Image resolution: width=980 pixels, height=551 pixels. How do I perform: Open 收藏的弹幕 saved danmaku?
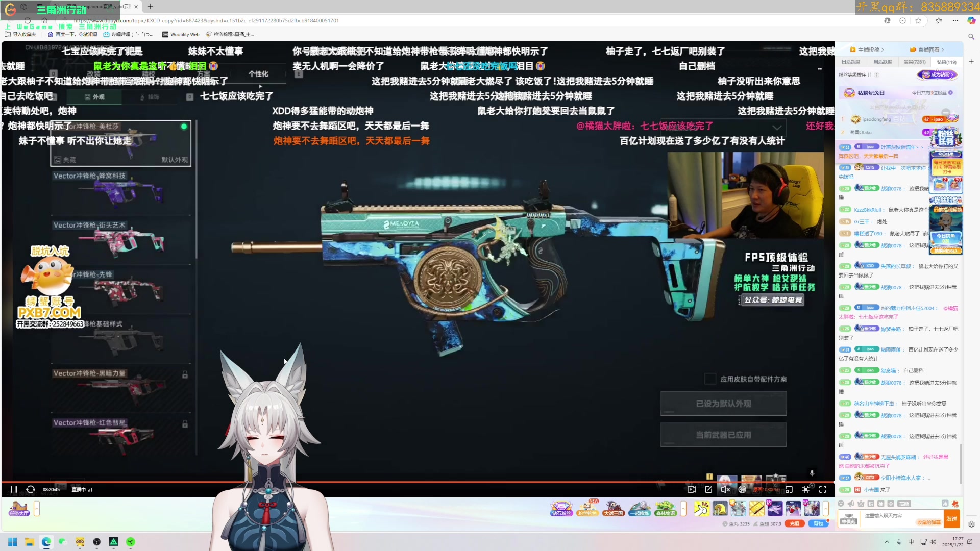(x=929, y=522)
